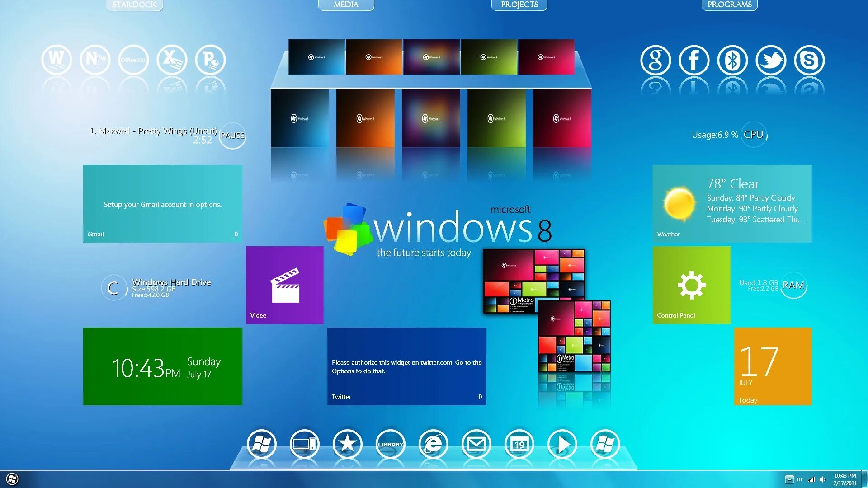Authorize the Twitter widget

tap(406, 366)
